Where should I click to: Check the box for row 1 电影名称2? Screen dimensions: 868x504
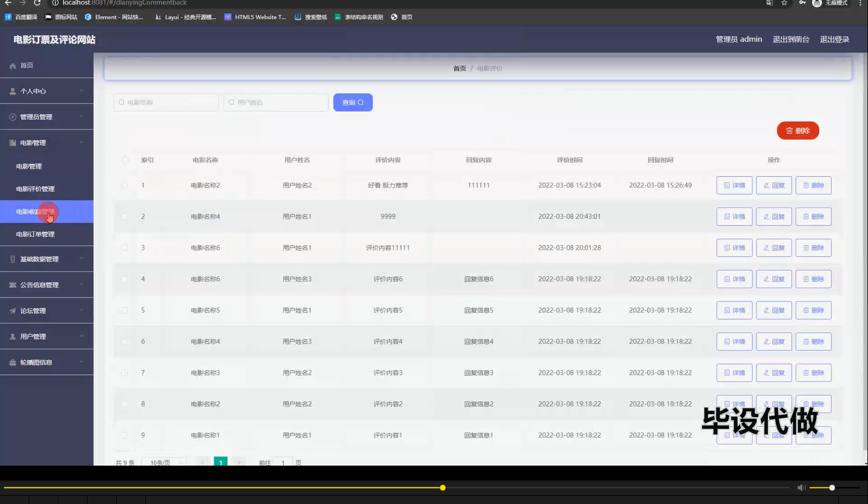pyautogui.click(x=124, y=186)
